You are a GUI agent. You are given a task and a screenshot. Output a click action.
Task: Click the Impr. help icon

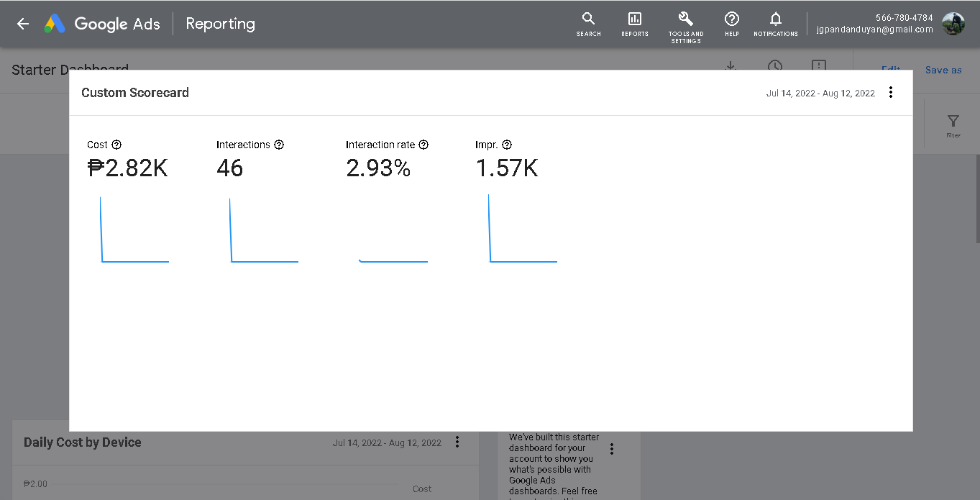click(507, 145)
